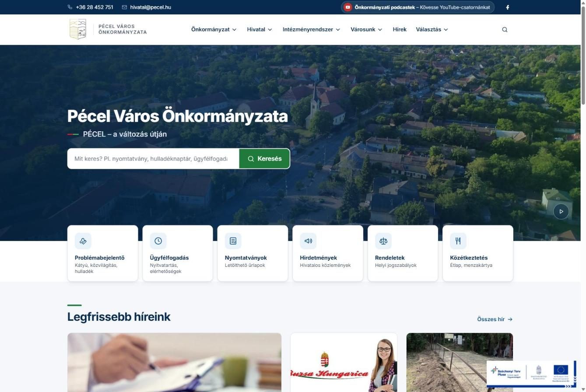Click the 'Legfrissebb híreink' heading
Viewport: 586px width, 392px height.
point(119,317)
